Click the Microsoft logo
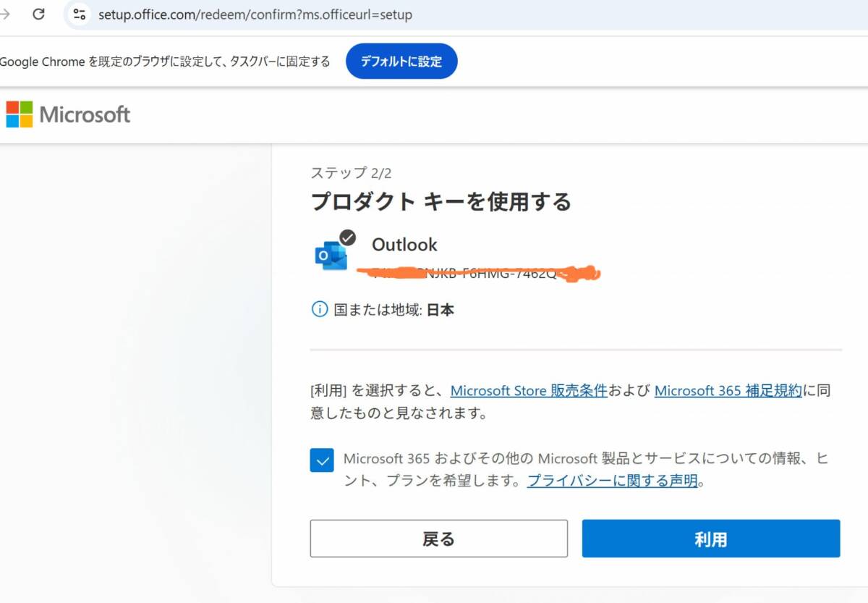 [68, 114]
